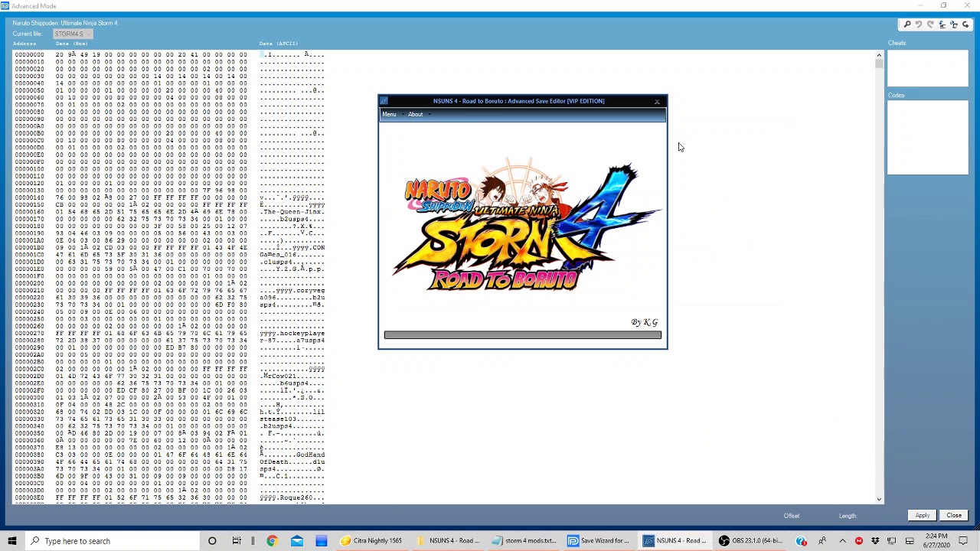Click the scroll-up arrow of the hex view
The width and height of the screenshot is (980, 551).
(879, 55)
